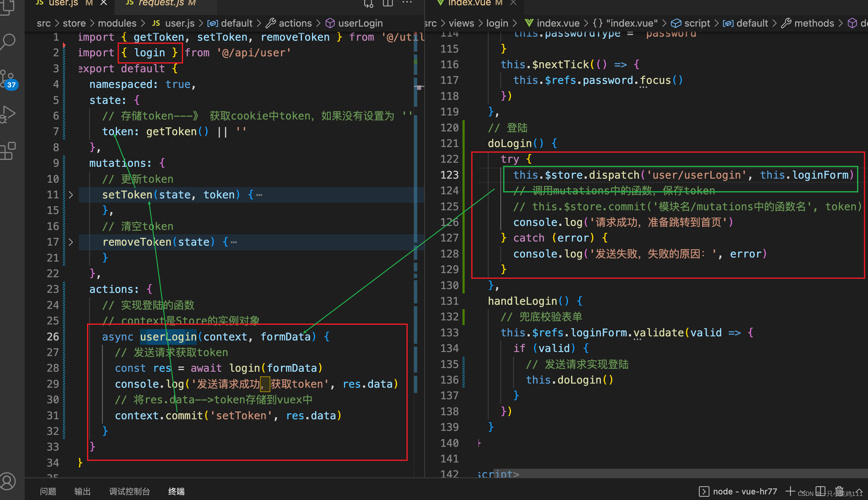Click 'userLogin' breadcrumb with cube icon
Viewport: 868px width, 500px height.
[x=354, y=23]
